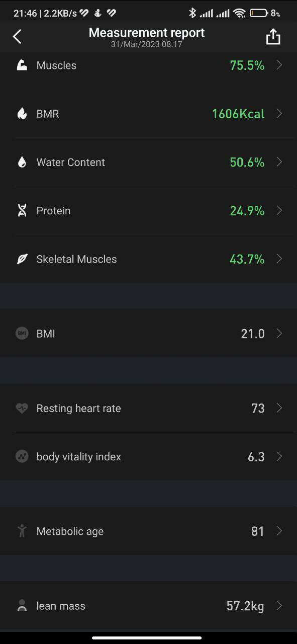Open the Water Content row

click(x=148, y=162)
